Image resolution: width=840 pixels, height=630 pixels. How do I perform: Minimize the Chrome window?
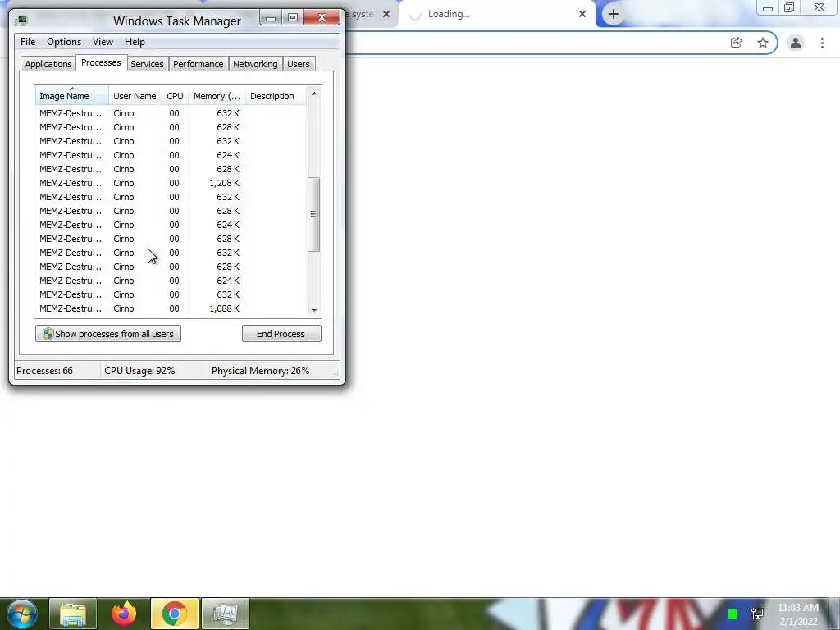click(767, 7)
